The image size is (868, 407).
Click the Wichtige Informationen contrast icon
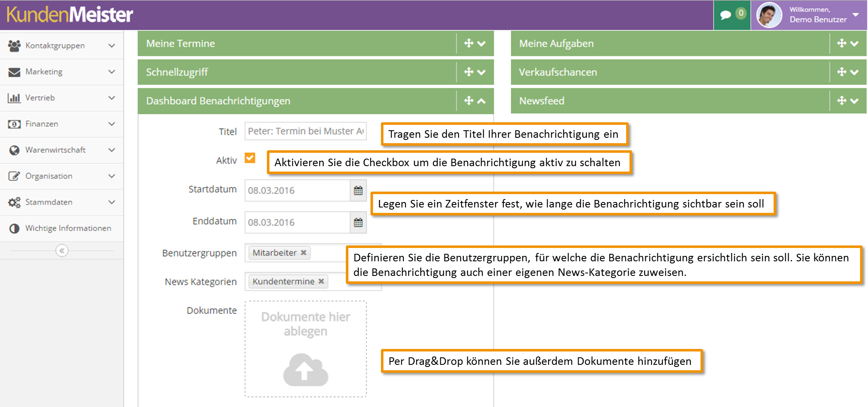[14, 228]
